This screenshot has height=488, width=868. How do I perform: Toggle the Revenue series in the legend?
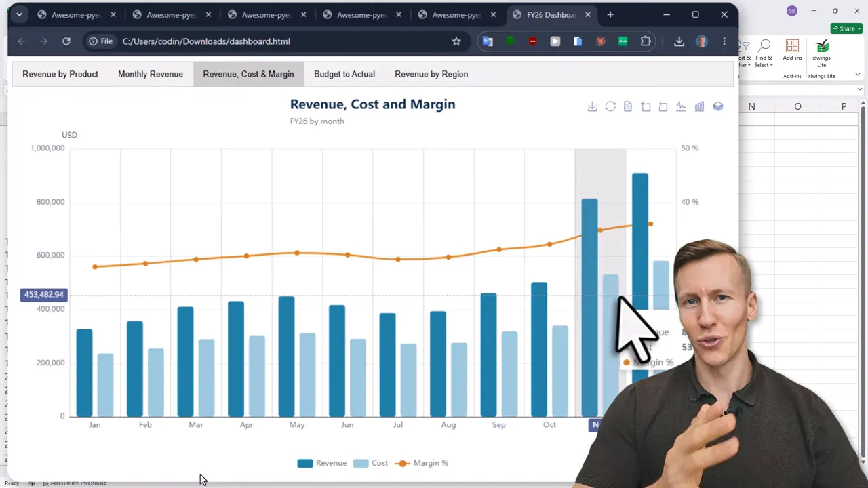click(x=322, y=463)
